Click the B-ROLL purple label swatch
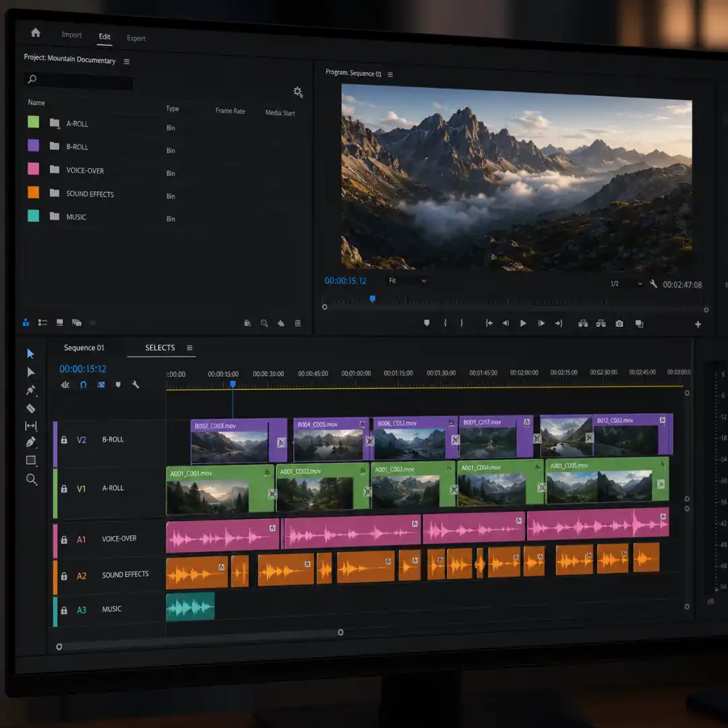Screen dimensions: 728x728 pyautogui.click(x=34, y=146)
